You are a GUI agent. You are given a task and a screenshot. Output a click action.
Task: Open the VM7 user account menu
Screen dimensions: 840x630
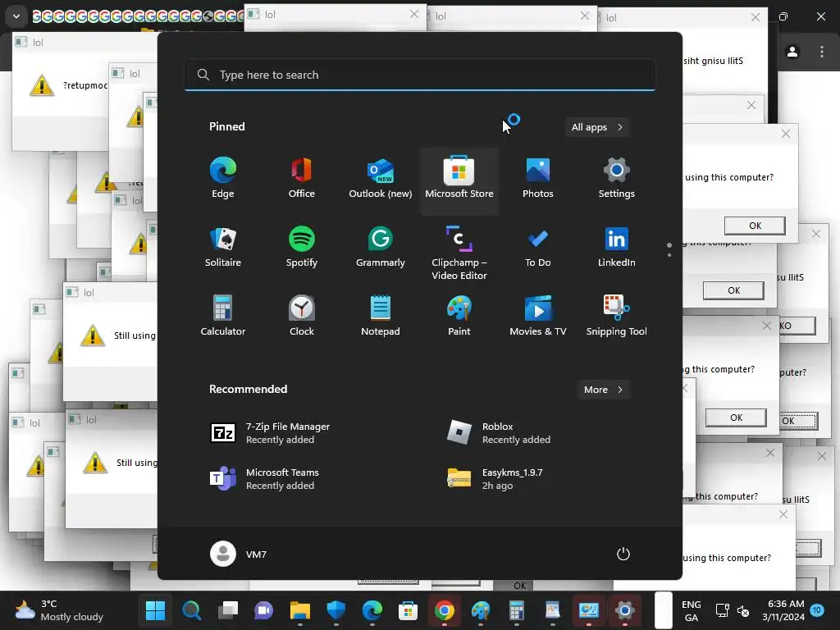click(239, 554)
